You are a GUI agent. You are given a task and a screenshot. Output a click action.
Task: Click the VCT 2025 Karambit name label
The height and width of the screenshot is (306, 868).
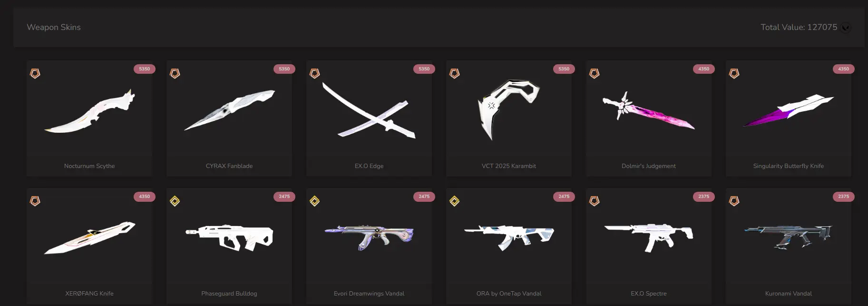click(509, 166)
